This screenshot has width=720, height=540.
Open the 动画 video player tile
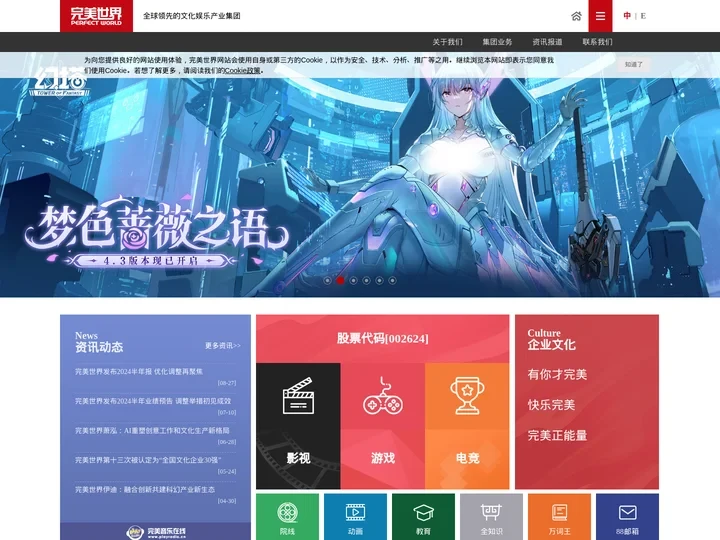355,517
